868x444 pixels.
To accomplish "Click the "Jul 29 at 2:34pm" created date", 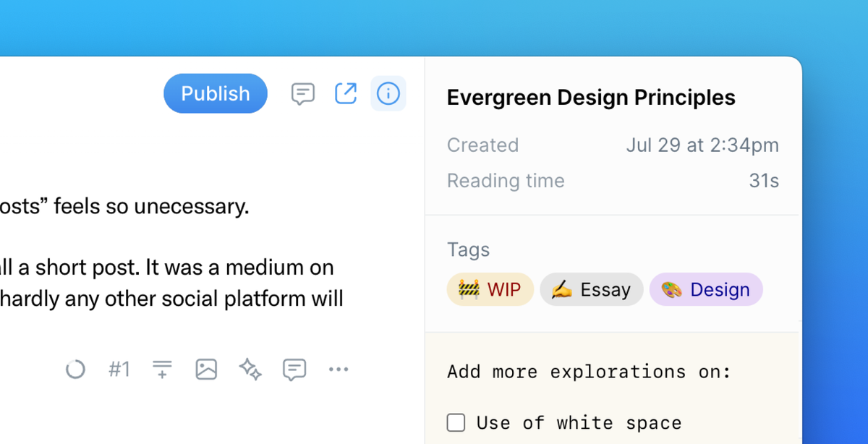I will point(702,145).
